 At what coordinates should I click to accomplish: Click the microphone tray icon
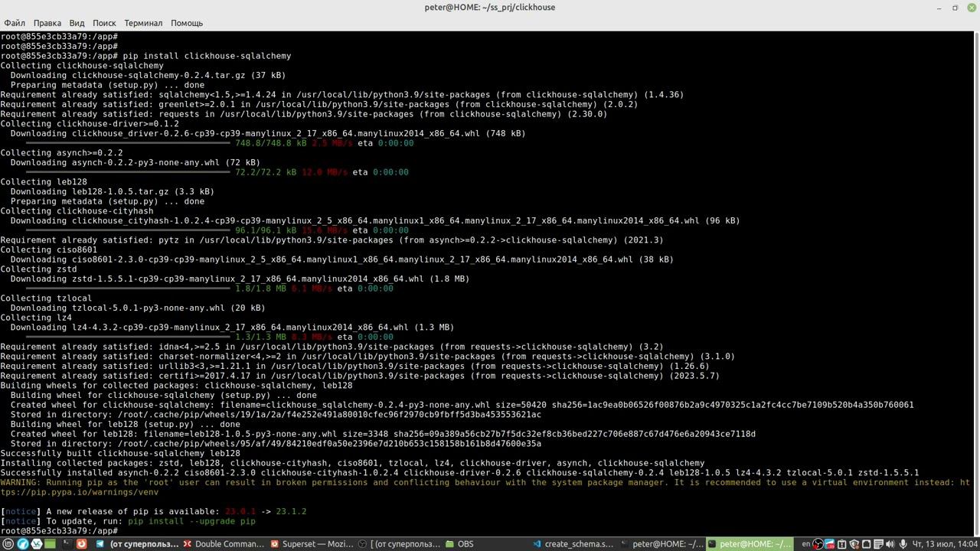point(903,544)
